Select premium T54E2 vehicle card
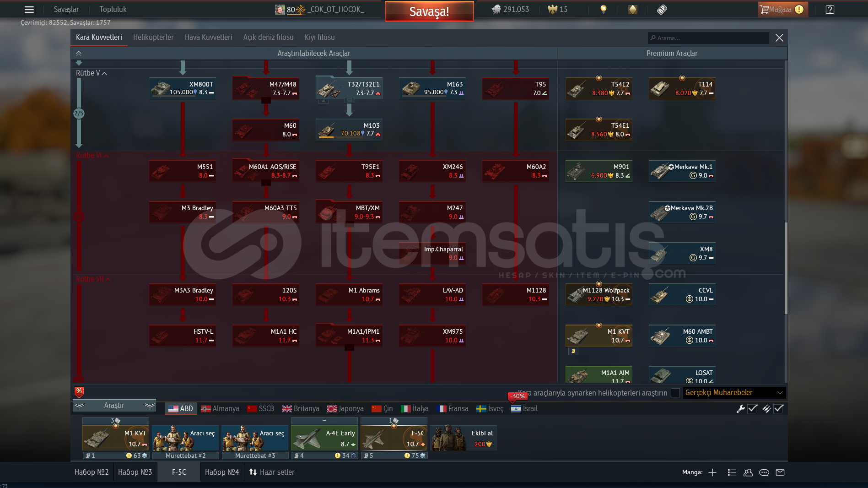 599,88
